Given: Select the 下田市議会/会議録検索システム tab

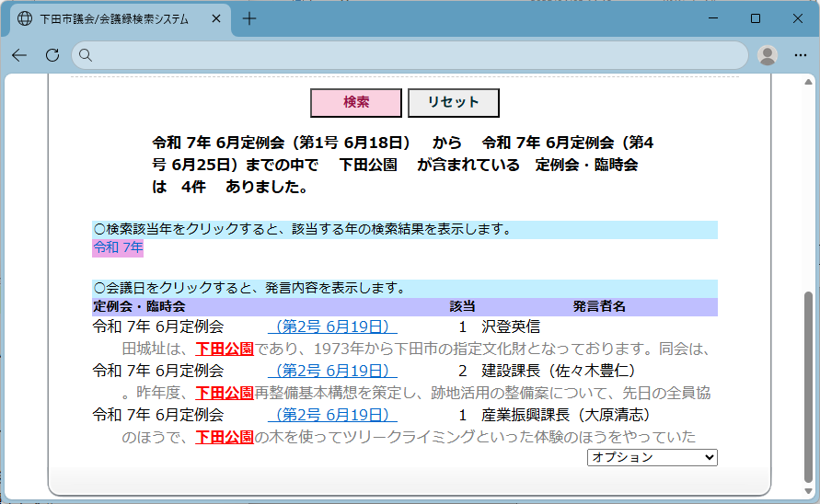Looking at the screenshot, I should [120, 20].
